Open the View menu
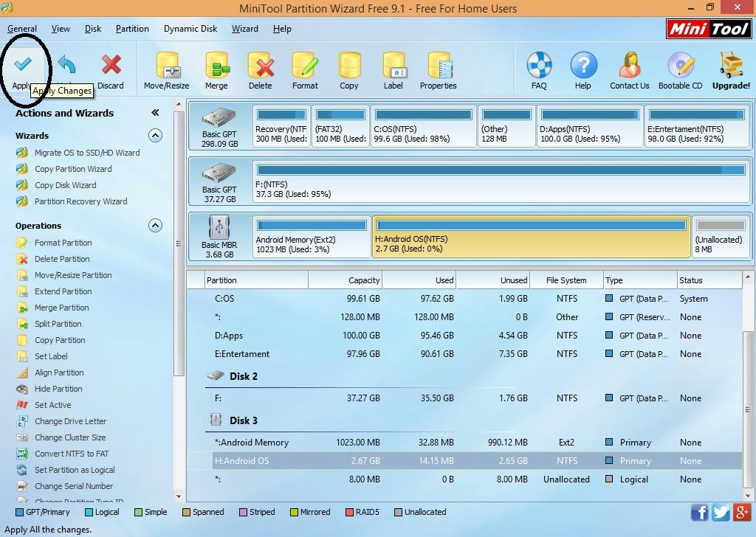Image resolution: width=756 pixels, height=537 pixels. pos(61,29)
